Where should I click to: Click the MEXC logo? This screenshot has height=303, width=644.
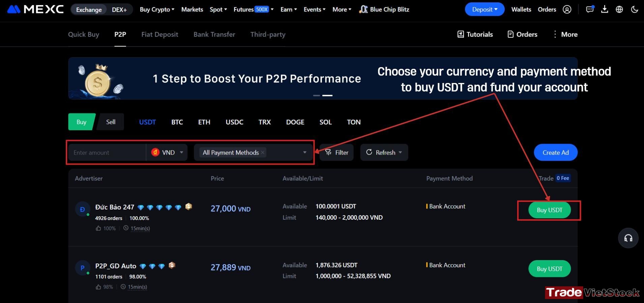click(x=35, y=9)
